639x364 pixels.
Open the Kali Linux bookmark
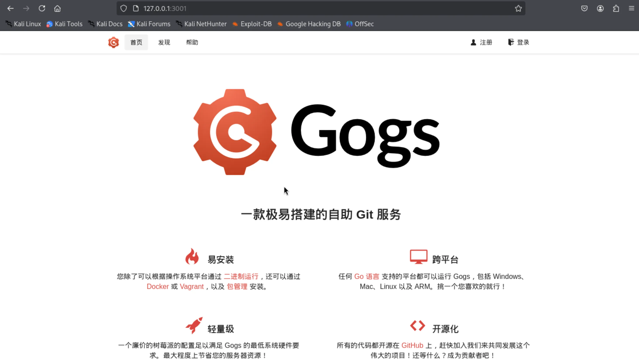coord(23,24)
